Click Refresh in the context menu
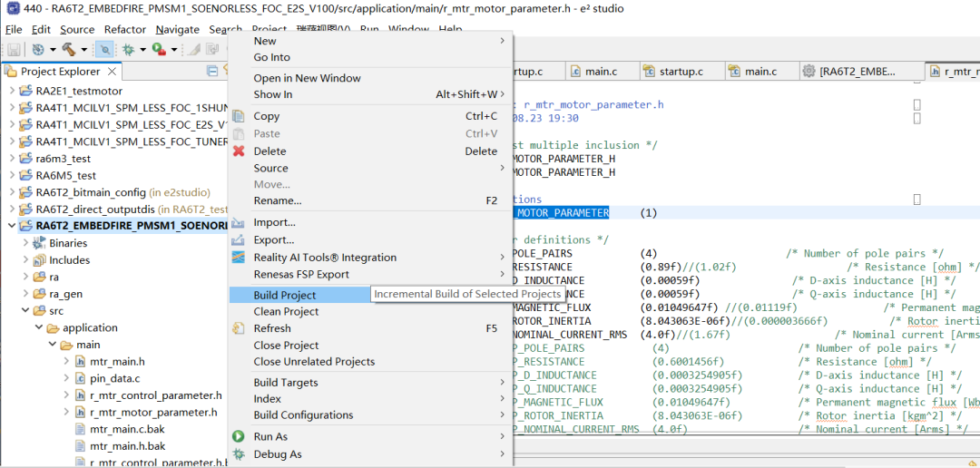The image size is (980, 468). pos(272,328)
